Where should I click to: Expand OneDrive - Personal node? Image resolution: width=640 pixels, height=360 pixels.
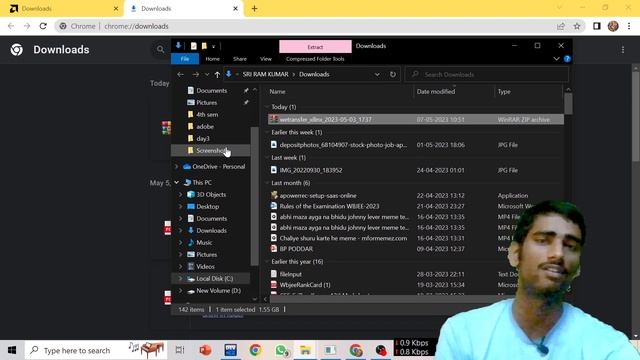pos(176,167)
